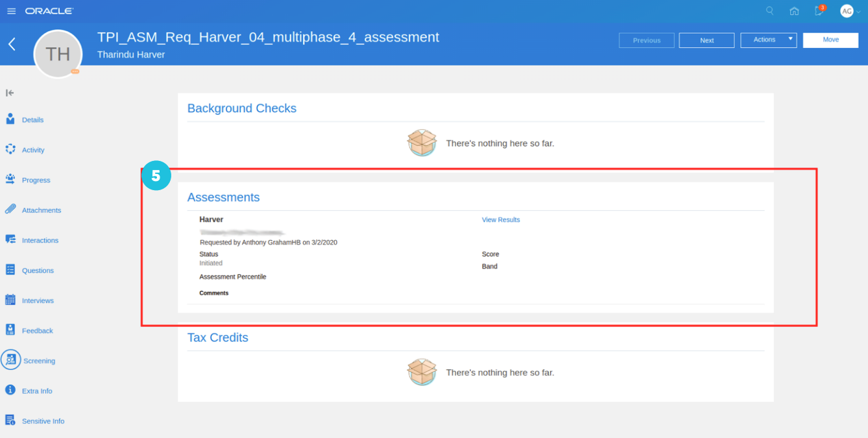The width and height of the screenshot is (868, 438).
Task: Click the Assessment Percentile label
Action: point(233,277)
